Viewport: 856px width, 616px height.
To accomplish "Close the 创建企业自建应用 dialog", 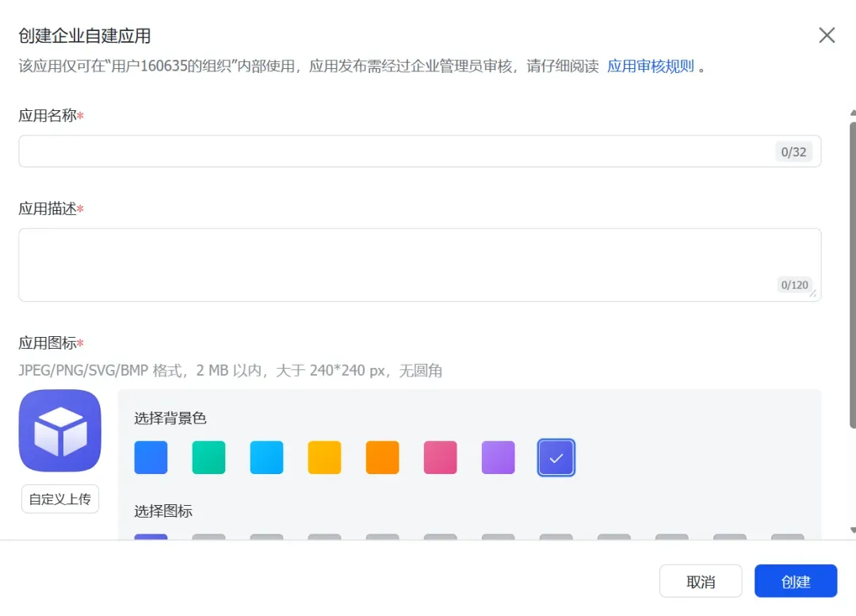I will coord(827,36).
